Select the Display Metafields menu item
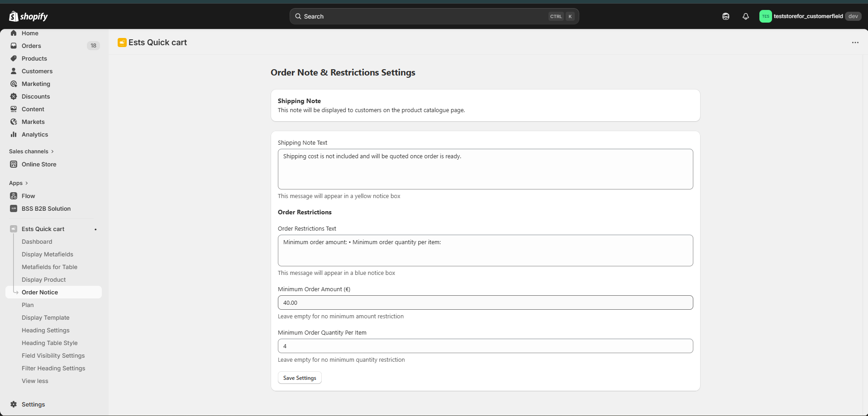The image size is (868, 416). 48,254
